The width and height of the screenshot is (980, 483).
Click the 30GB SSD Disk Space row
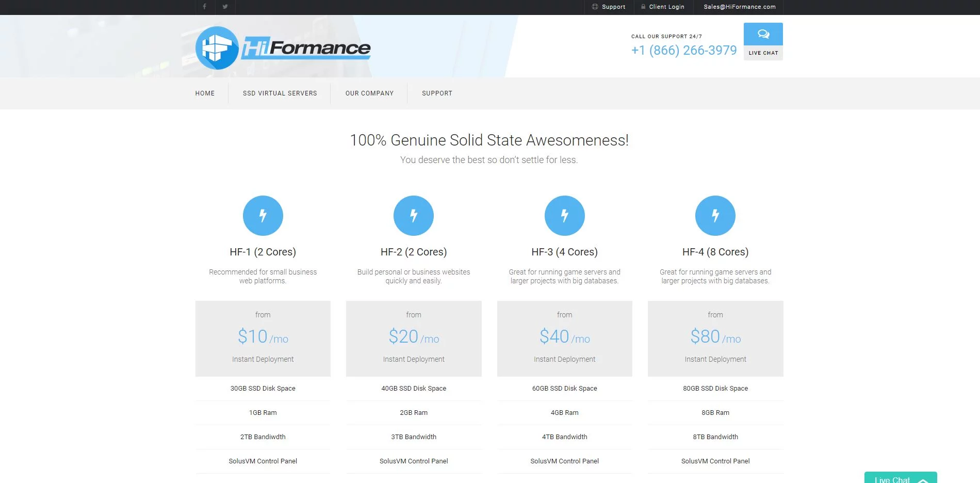[x=263, y=389]
